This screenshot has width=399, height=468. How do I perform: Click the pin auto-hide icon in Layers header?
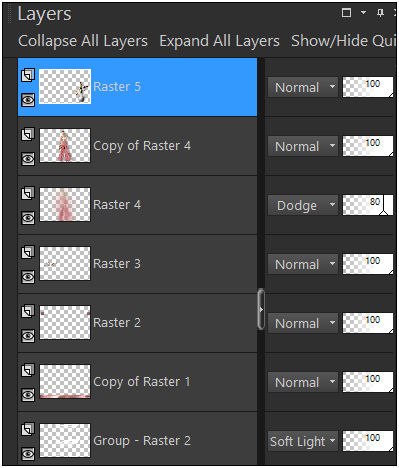coord(380,13)
